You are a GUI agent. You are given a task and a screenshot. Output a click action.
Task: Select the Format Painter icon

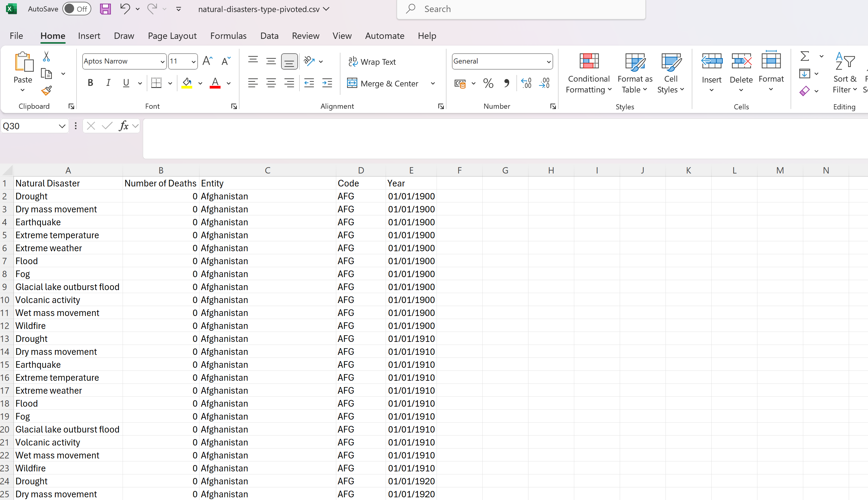pos(46,90)
